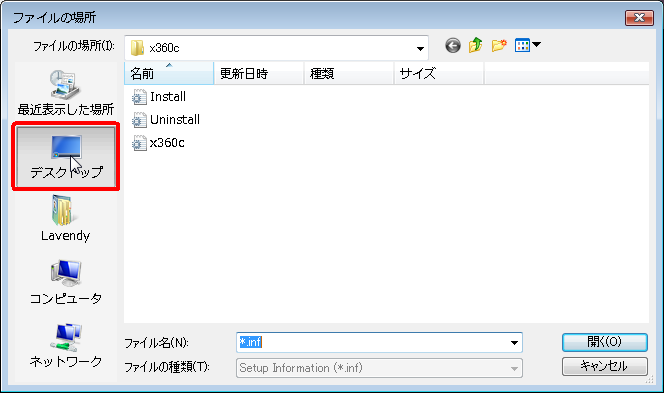664x393 pixels.
Task: Click the Install file name
Action: coord(168,97)
